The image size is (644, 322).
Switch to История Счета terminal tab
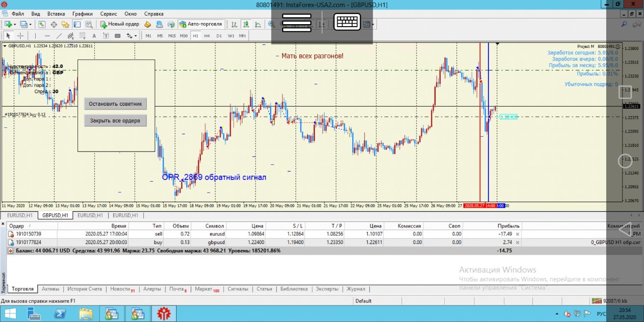tap(86, 289)
